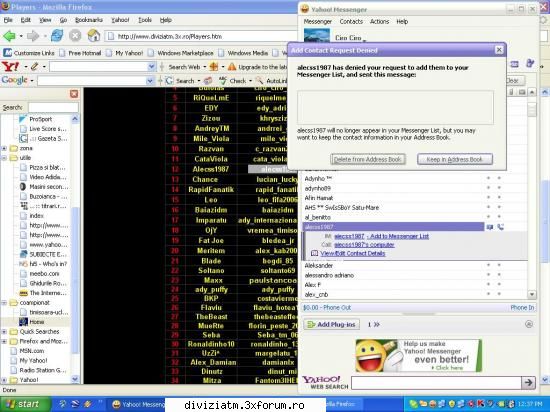Click the Yahoo Web Search go arrow
Viewport: 550px width, 412px height.
coord(528,382)
